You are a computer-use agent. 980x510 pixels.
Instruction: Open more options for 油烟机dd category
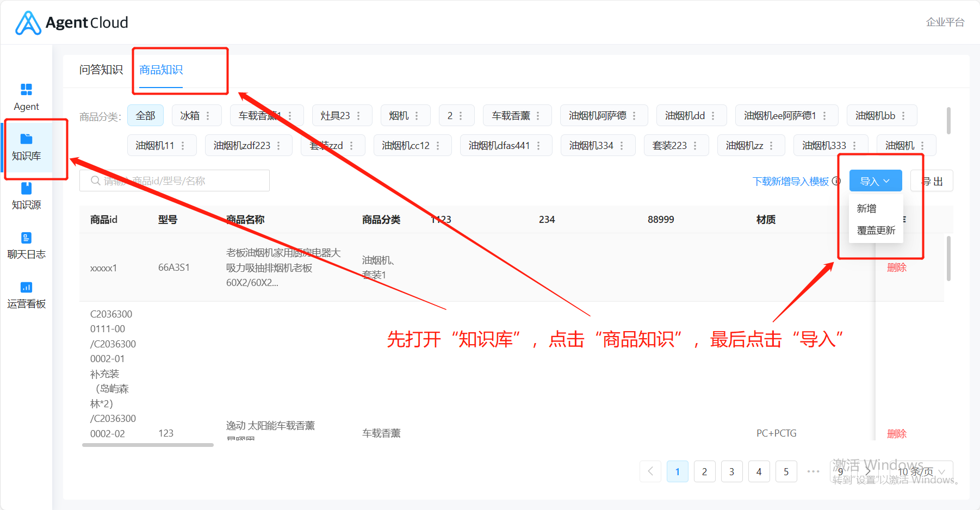click(713, 116)
